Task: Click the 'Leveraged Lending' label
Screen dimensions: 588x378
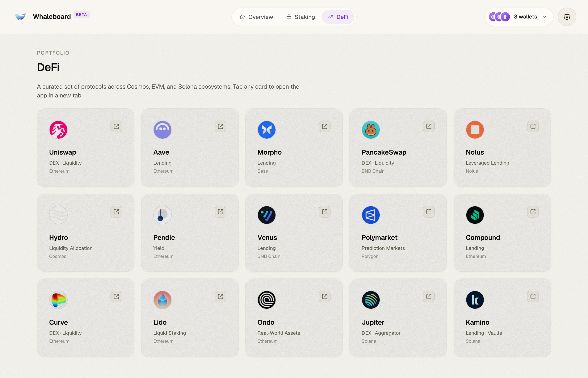Action: (x=487, y=163)
